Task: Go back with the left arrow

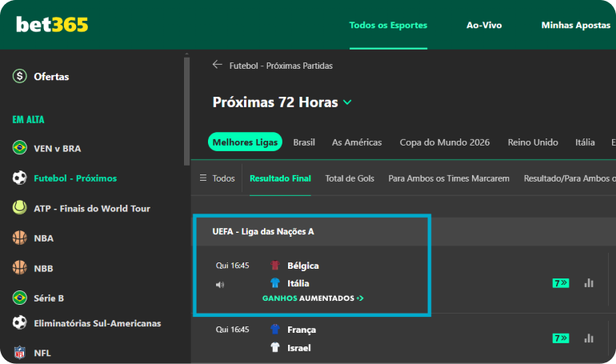Action: [218, 64]
